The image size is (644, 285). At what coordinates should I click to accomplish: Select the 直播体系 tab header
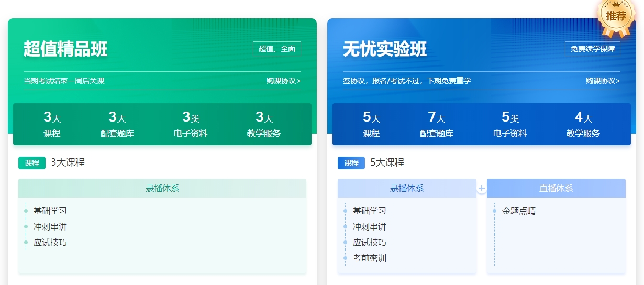(556, 188)
